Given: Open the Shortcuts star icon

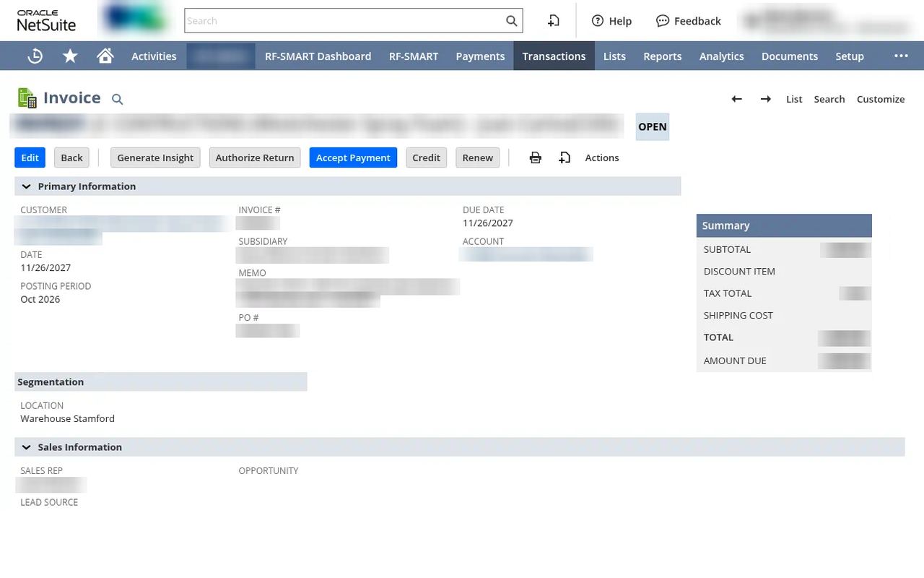Looking at the screenshot, I should [x=70, y=56].
